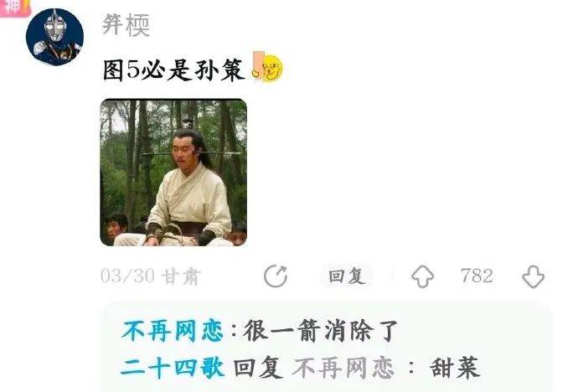Open commenter 不再网恋 profile link
The width and height of the screenshot is (578, 392).
[x=173, y=331]
